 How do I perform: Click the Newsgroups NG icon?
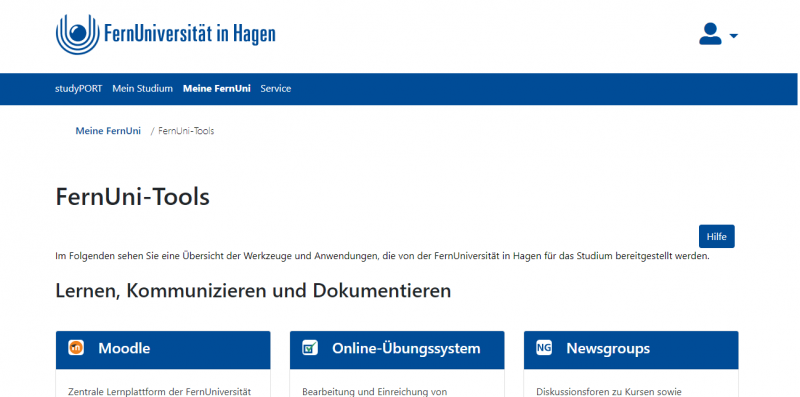(x=544, y=348)
